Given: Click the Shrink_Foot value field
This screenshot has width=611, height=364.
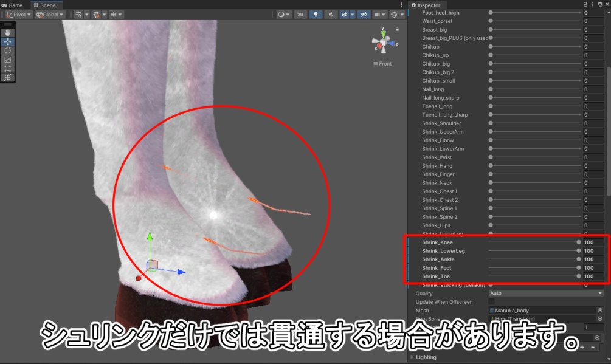Looking at the screenshot, I should click(x=593, y=268).
